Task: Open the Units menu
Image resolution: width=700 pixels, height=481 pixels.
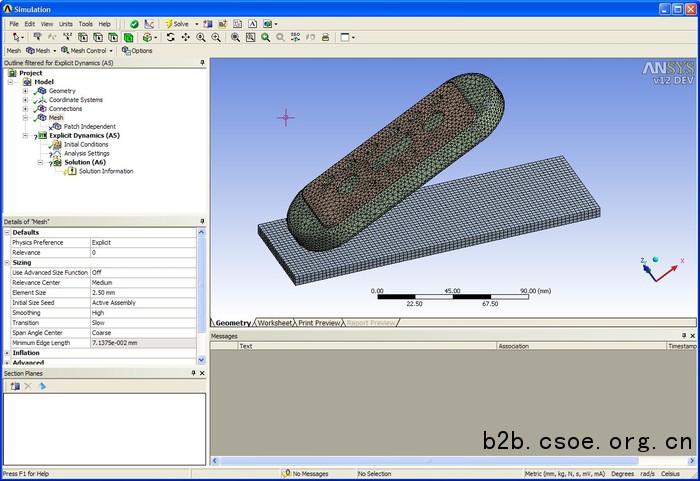Action: 65,23
